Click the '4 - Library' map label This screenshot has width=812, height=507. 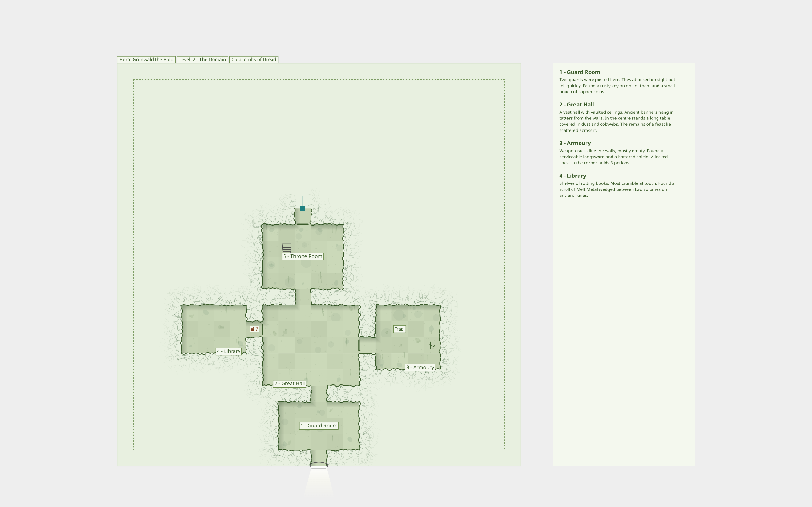pyautogui.click(x=228, y=351)
